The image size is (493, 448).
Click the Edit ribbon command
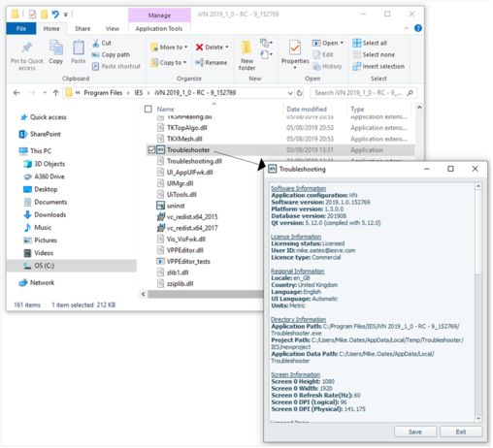point(323,55)
